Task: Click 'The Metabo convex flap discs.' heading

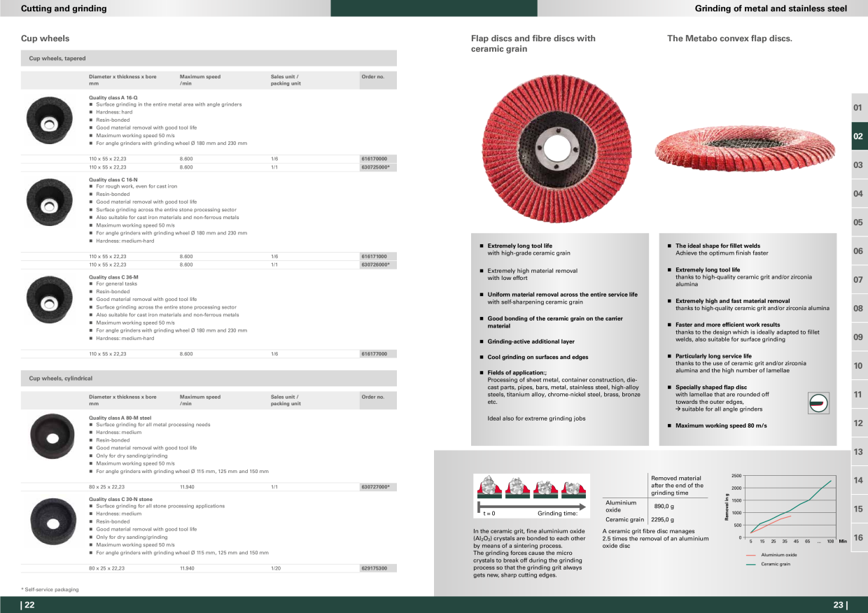Action: [x=729, y=38]
